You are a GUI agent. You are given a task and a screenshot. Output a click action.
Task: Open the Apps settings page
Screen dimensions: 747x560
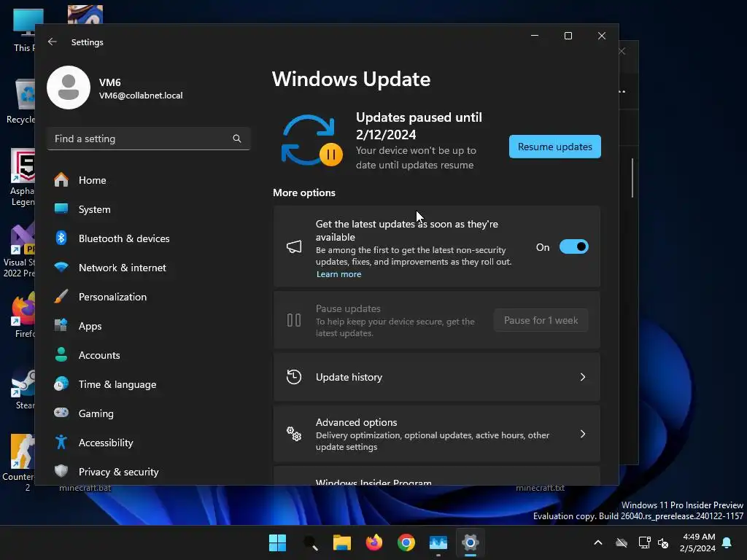click(x=90, y=326)
